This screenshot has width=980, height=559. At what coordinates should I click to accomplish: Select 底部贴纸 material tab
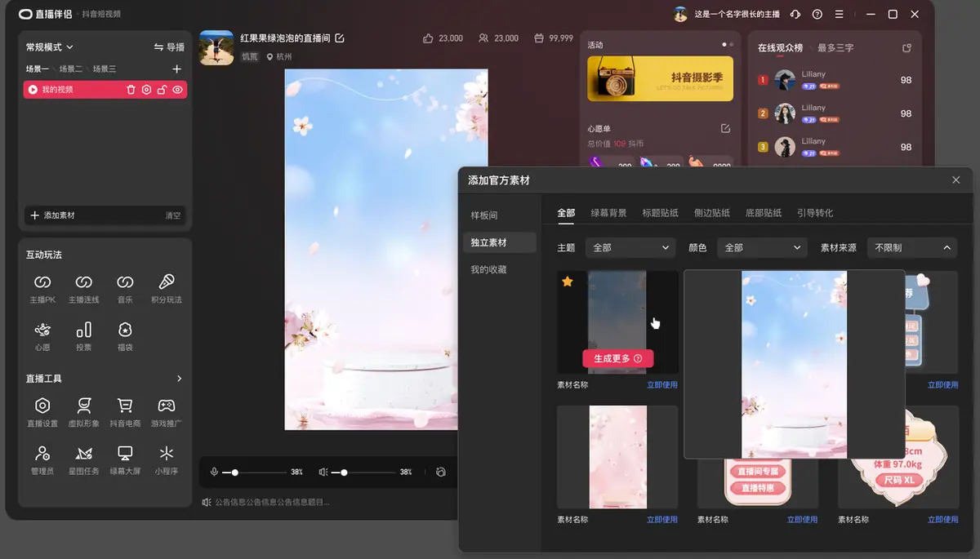pyautogui.click(x=764, y=213)
